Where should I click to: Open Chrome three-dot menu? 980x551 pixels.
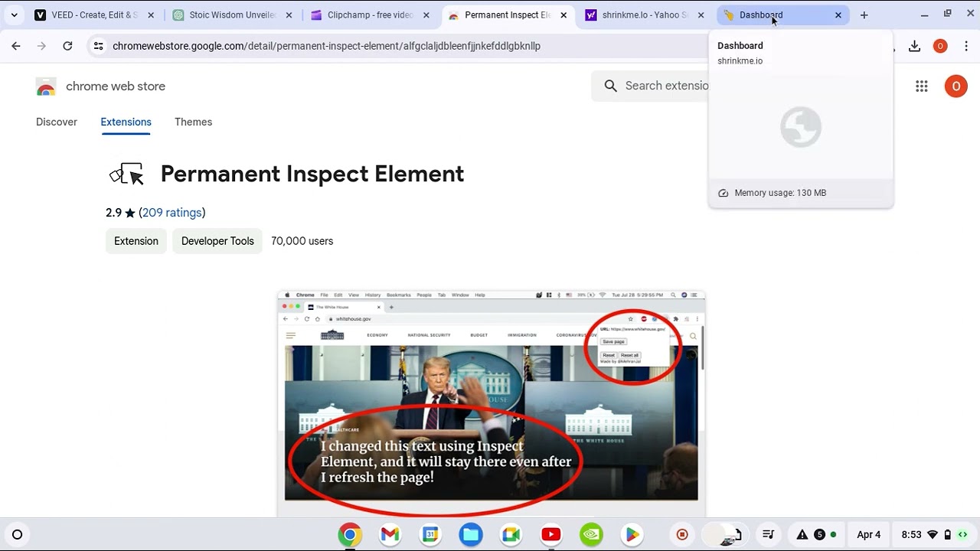pos(966,46)
